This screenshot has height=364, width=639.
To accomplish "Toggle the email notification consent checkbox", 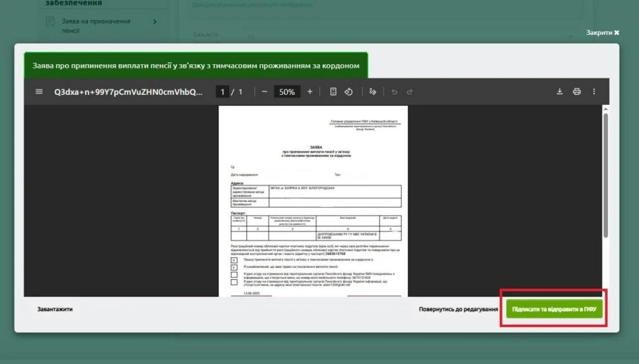I will 234,282.
